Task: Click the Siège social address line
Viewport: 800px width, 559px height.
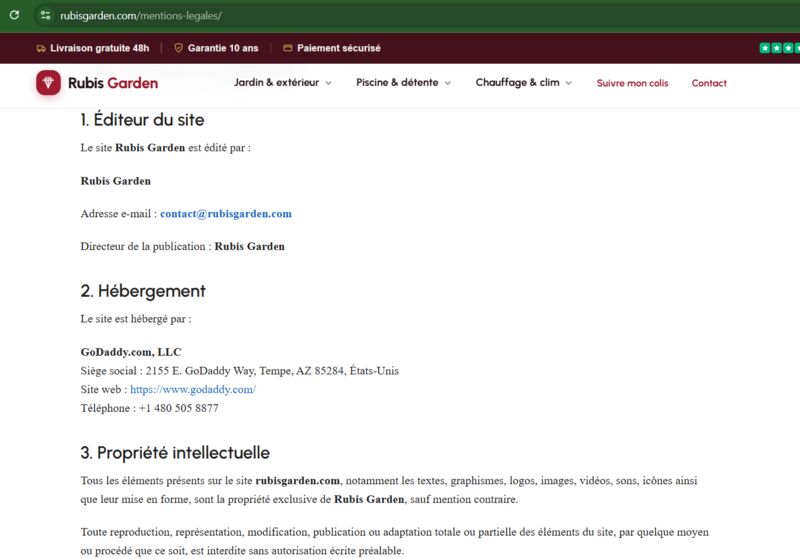Action: pos(240,371)
